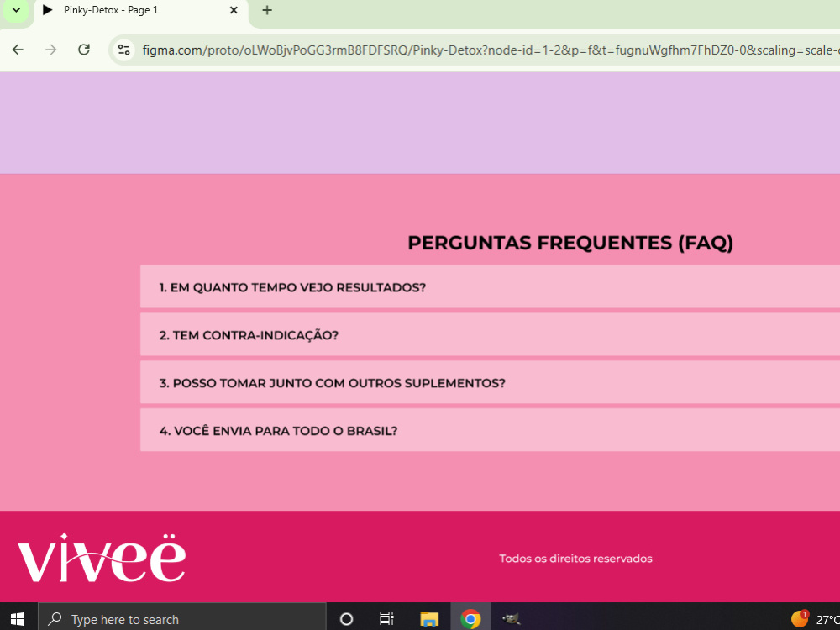This screenshot has width=840, height=630.
Task: Switch to Google Chrome on taskbar
Action: tap(470, 619)
